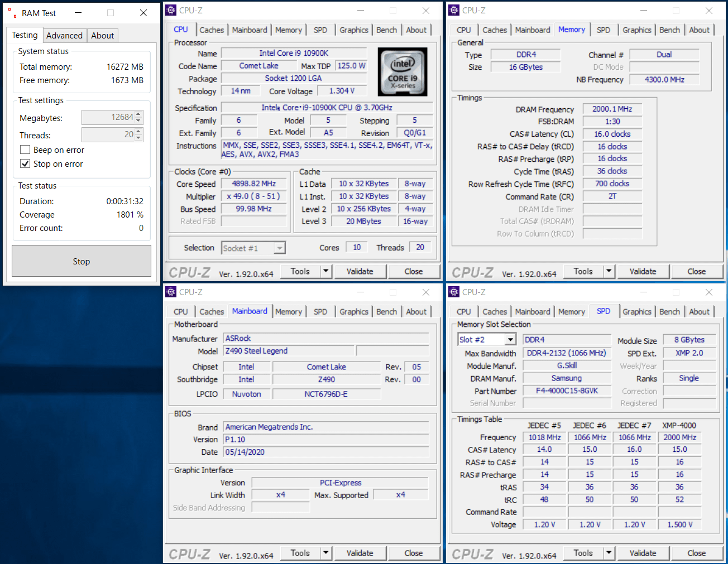Stop the running RAM test
This screenshot has width=728, height=564.
[x=82, y=261]
